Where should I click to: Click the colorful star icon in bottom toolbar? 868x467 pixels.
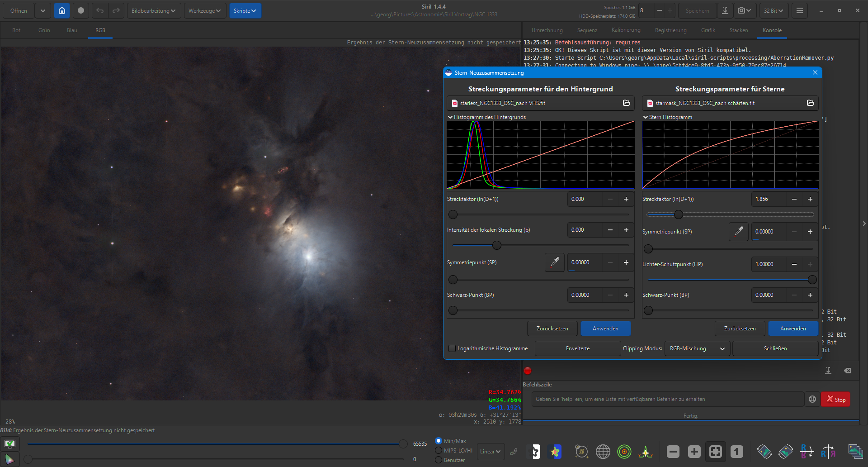(555, 451)
